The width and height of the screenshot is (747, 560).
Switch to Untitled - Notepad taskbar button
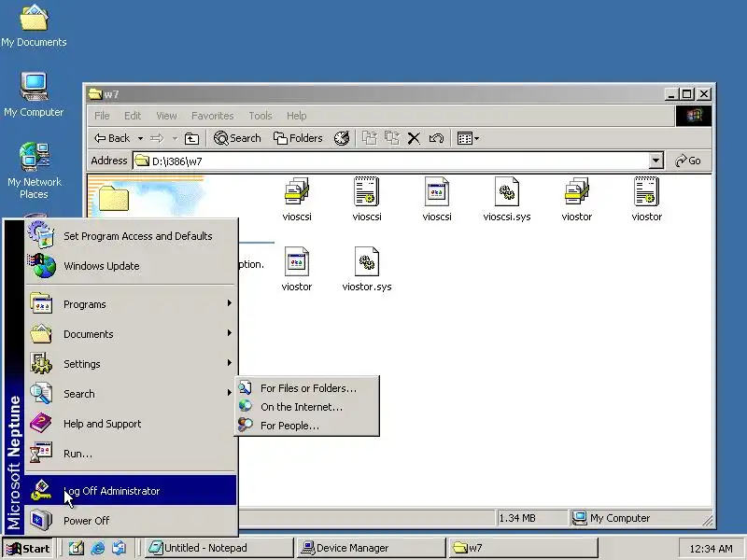[x=218, y=548]
